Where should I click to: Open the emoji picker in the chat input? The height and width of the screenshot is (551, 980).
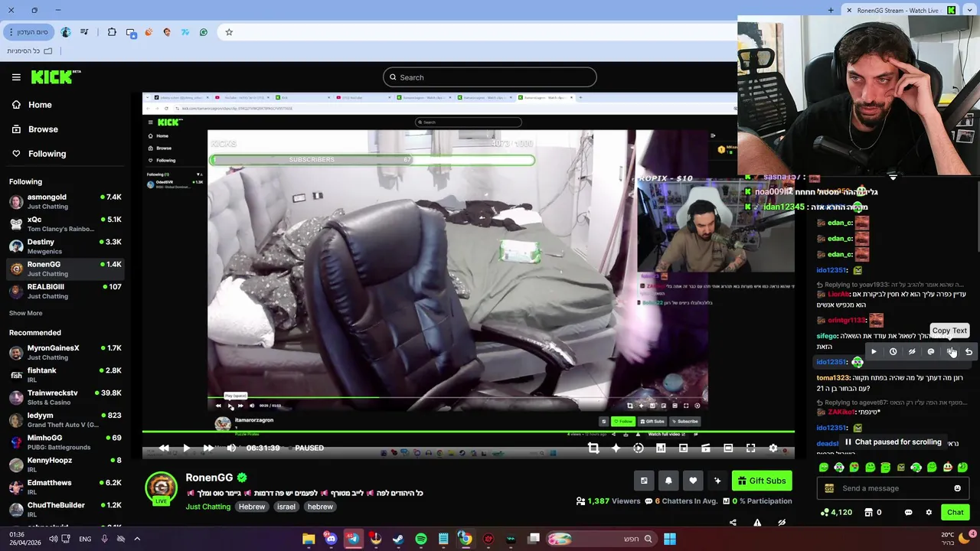957,488
